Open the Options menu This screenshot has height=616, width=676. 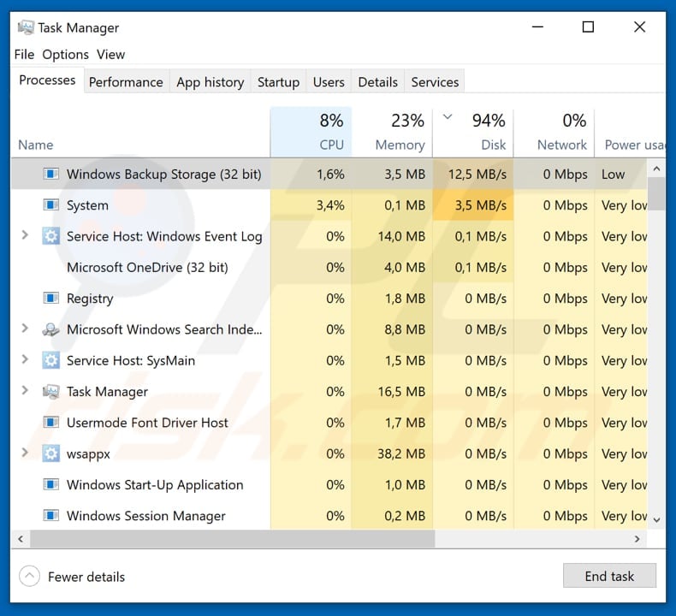tap(65, 55)
